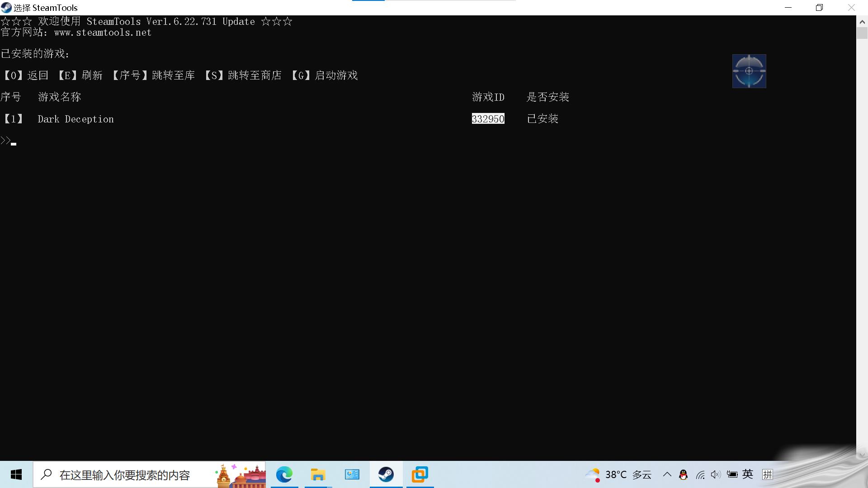Image resolution: width=868 pixels, height=488 pixels.
Task: Open the Windows Start menu
Action: [x=16, y=474]
